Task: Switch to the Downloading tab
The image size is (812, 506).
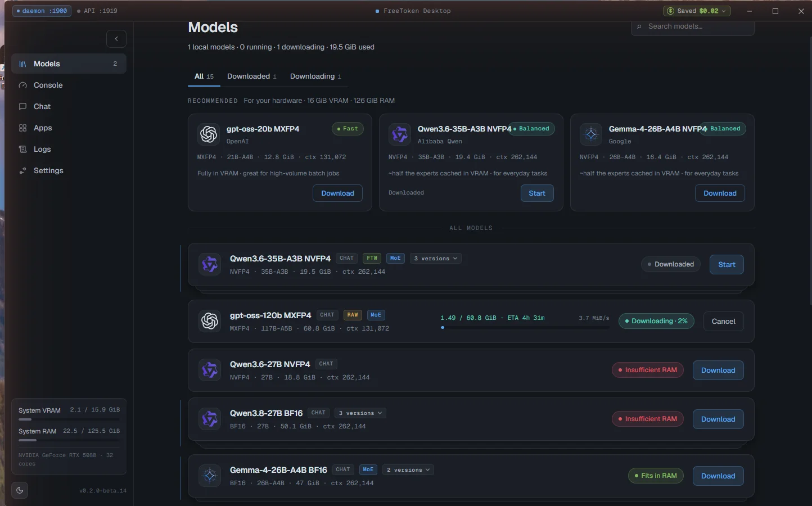Action: [315, 76]
